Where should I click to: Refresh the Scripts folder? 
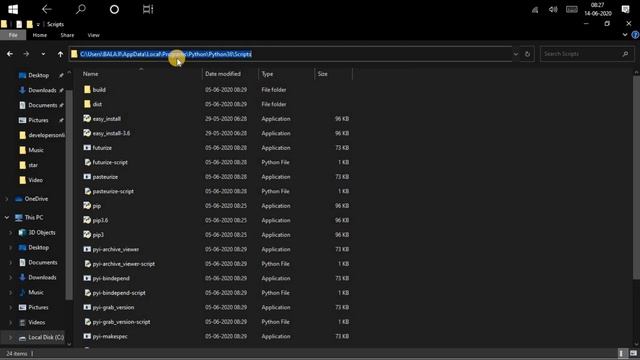pyautogui.click(x=527, y=54)
